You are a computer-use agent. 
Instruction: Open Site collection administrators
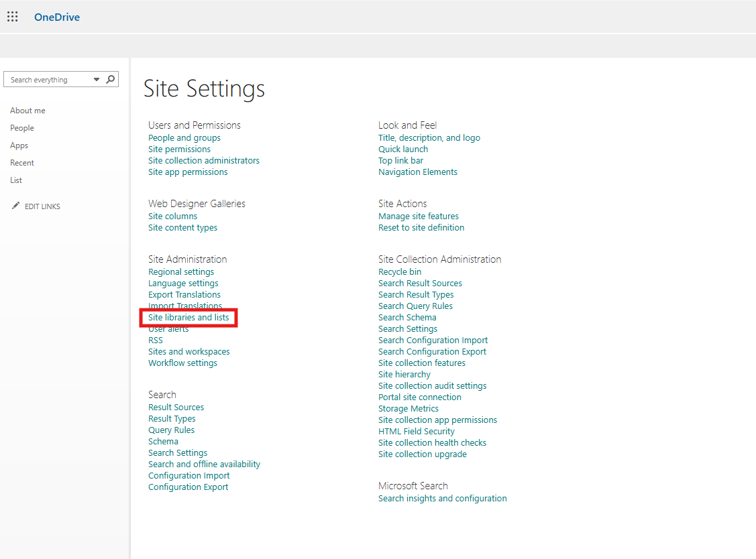(203, 160)
